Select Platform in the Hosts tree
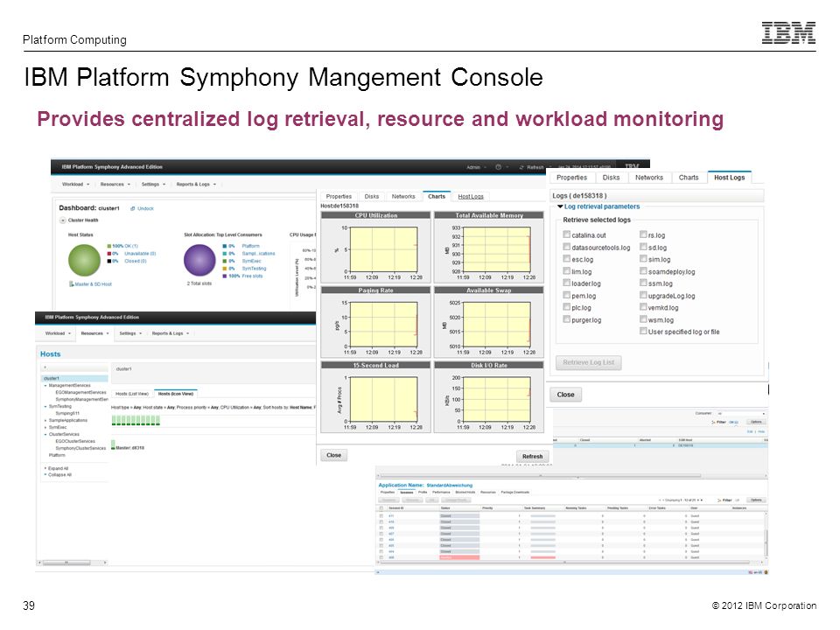 tap(57, 455)
